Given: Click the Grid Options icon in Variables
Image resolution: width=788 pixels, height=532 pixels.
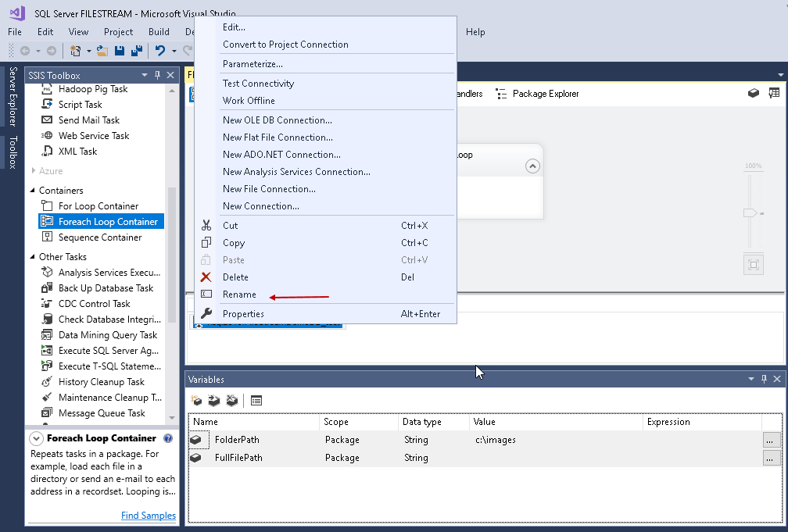Looking at the screenshot, I should 256,401.
